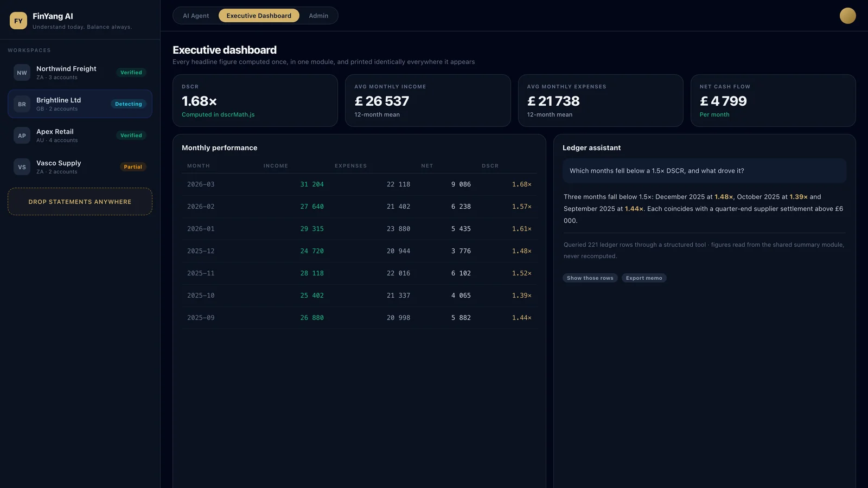The width and height of the screenshot is (868, 488).
Task: Click the Partial badge for Vasco Supply
Action: 133,167
